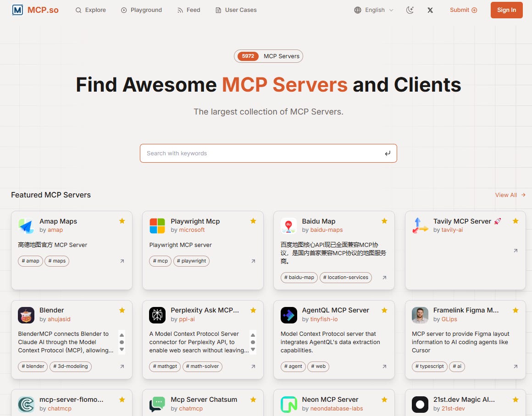Open User Cases in the navigation
This screenshot has height=416, width=532.
pyautogui.click(x=236, y=10)
